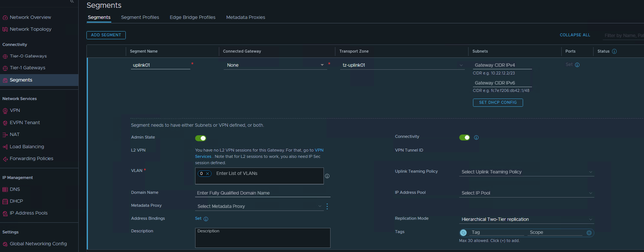Viewport: 644px width, 252px height.
Task: Toggle the Admin State switch
Action: [x=201, y=138]
